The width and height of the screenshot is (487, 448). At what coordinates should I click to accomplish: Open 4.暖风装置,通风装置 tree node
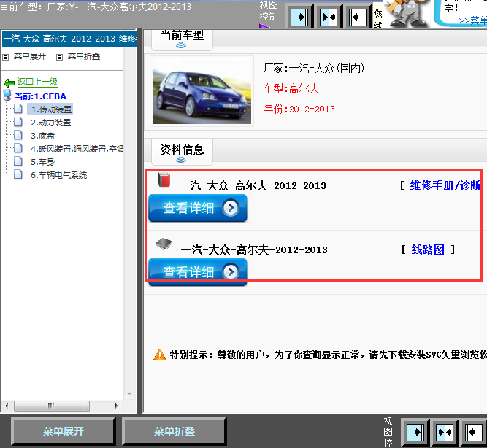(x=77, y=149)
